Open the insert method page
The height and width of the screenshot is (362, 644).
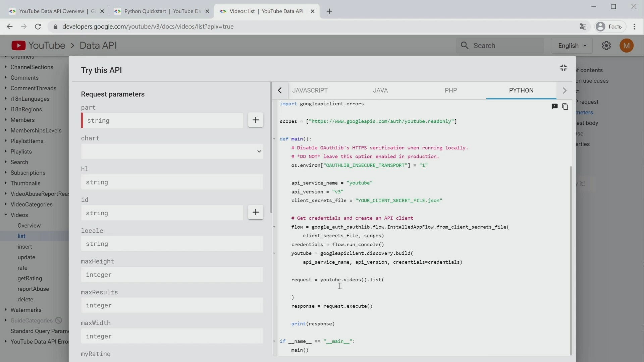point(25,247)
